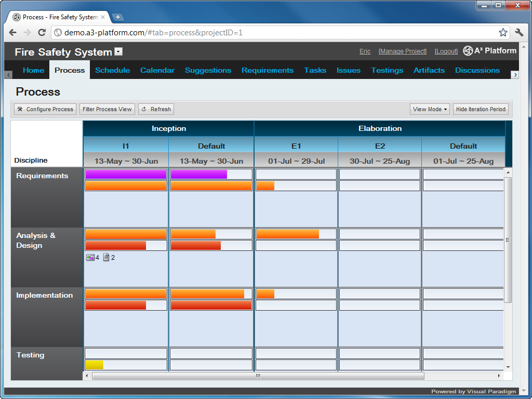Select the Analysis & Design discipline label

point(36,240)
